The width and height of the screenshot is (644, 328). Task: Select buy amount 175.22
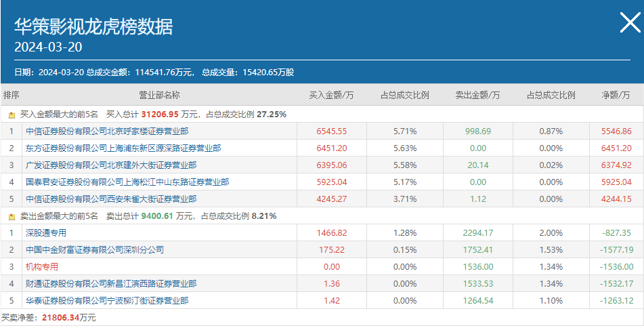332,250
